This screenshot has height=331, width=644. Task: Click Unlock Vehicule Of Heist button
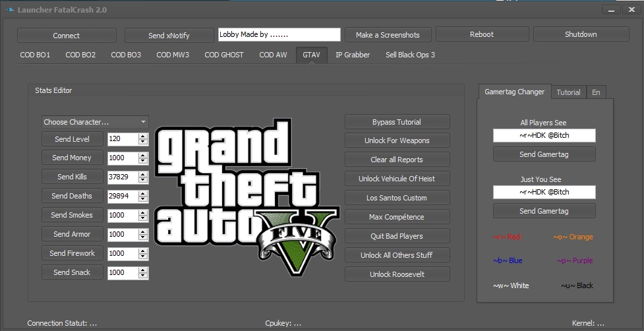click(x=397, y=179)
